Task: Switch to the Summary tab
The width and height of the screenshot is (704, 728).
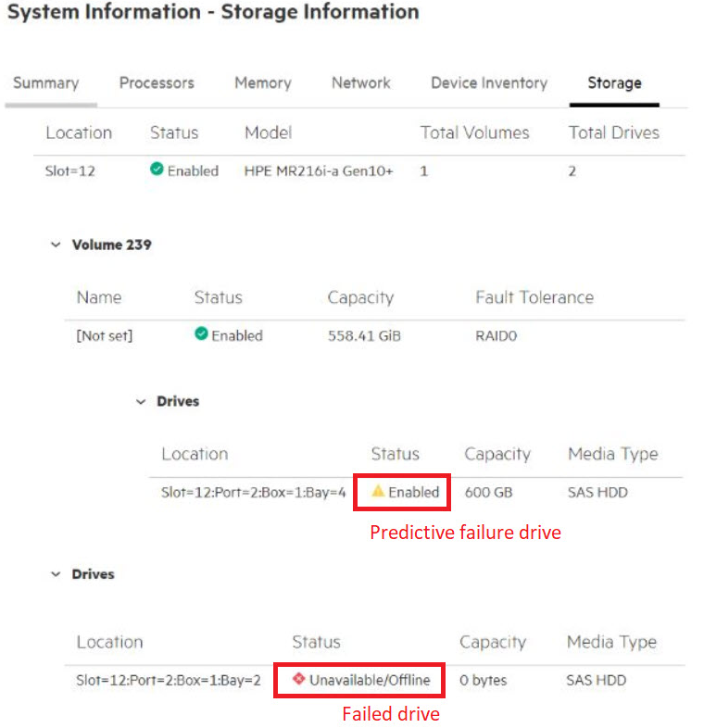Action: 46,83
